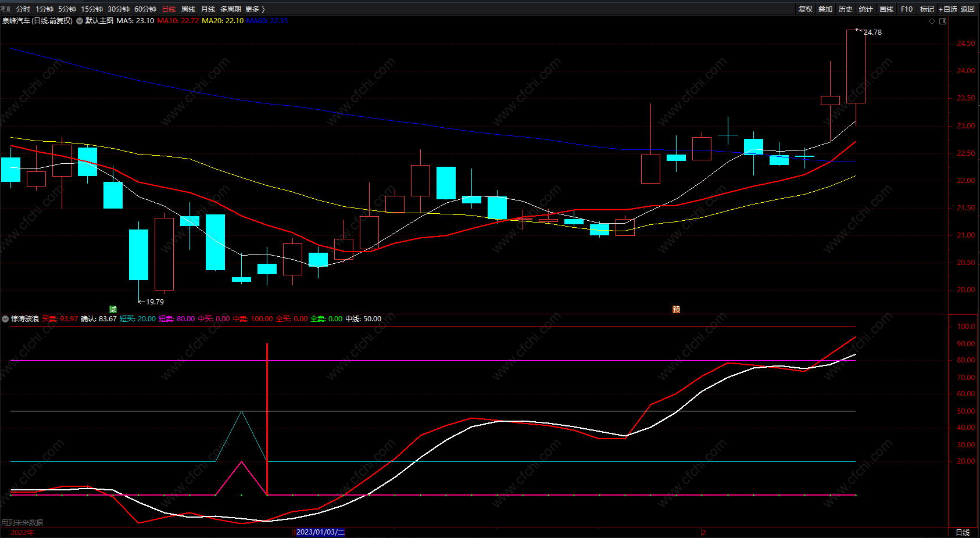This screenshot has height=538, width=980.
Task: Toggle the side panel layout icon
Action: [943, 21]
